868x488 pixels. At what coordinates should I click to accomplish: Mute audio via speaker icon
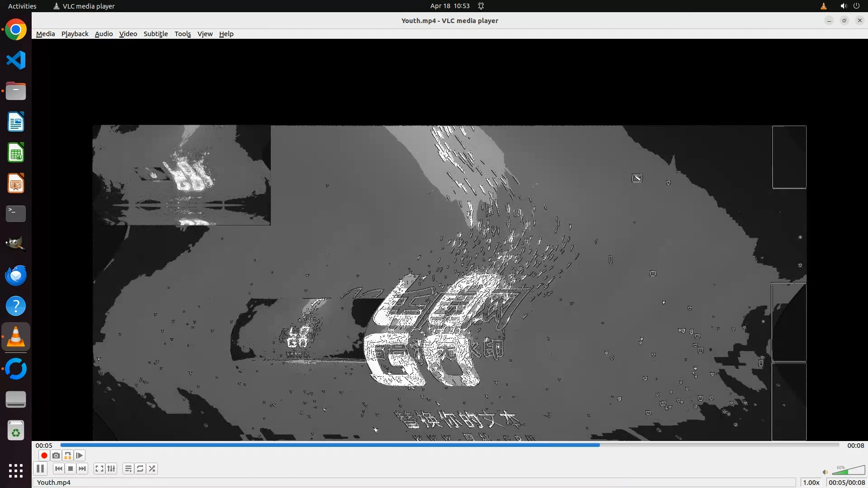point(825,472)
